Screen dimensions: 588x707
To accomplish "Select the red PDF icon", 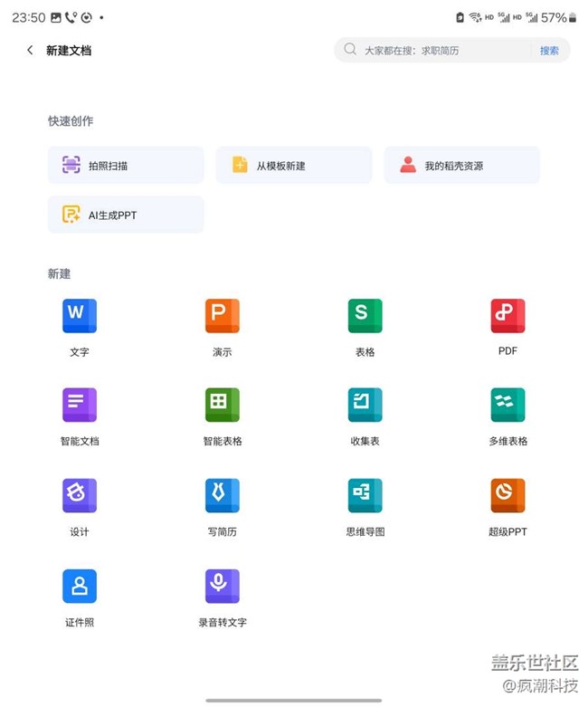I will [x=507, y=317].
